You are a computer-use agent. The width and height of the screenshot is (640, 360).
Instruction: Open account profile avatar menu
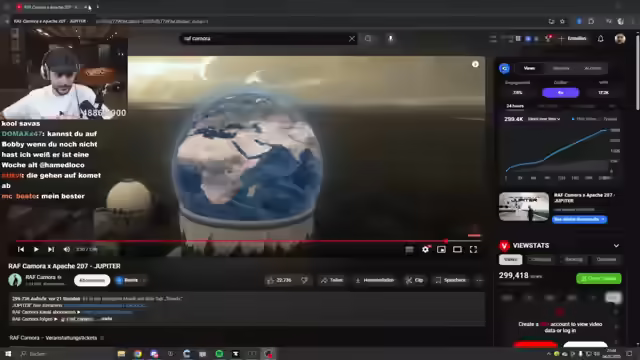620,39
